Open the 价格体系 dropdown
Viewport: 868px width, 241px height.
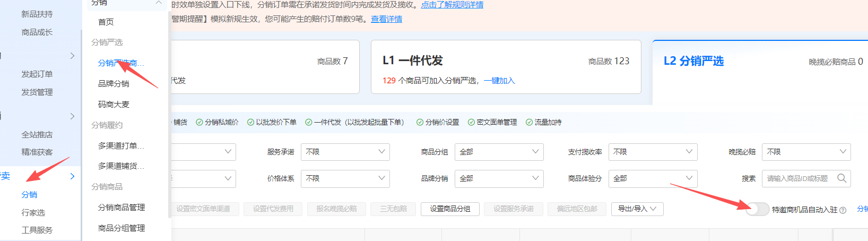click(345, 178)
